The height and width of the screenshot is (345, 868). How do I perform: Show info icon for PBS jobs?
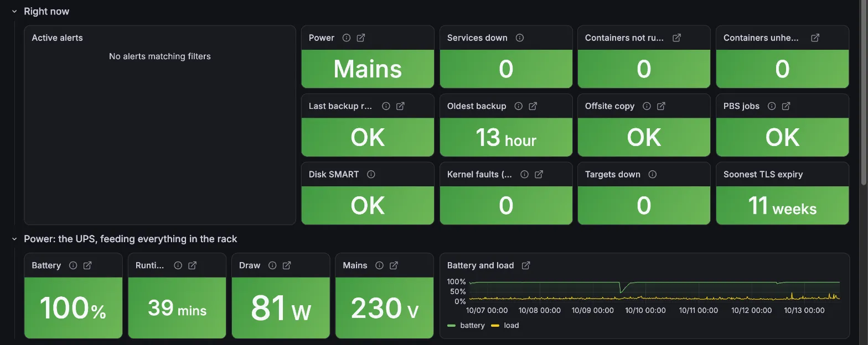click(772, 106)
